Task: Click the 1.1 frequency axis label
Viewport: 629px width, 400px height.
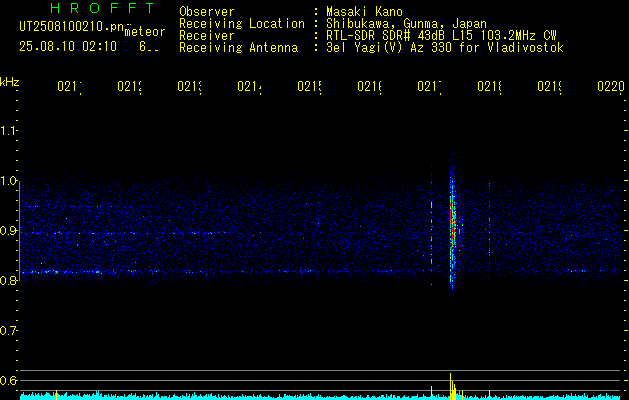Action: [8, 131]
